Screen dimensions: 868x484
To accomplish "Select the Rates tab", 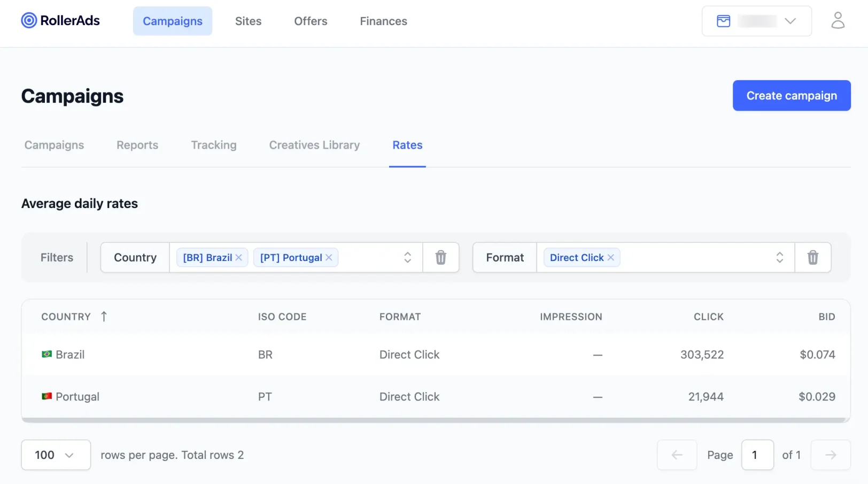I will [407, 145].
